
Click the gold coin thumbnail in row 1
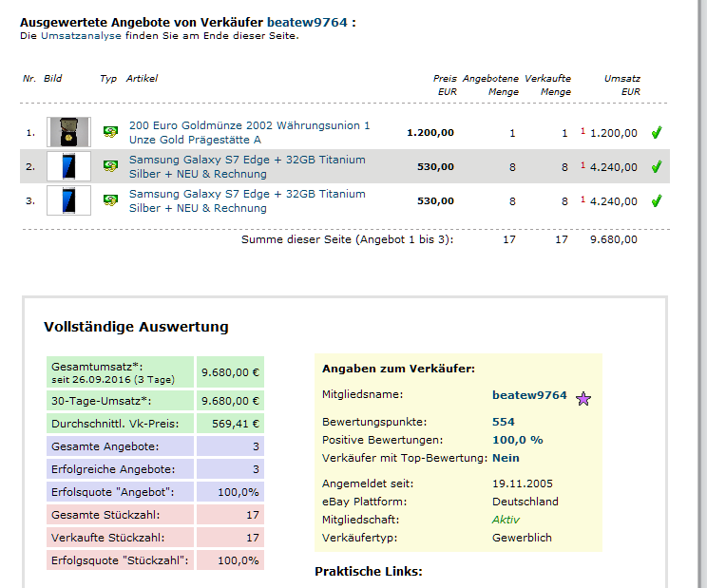click(68, 132)
